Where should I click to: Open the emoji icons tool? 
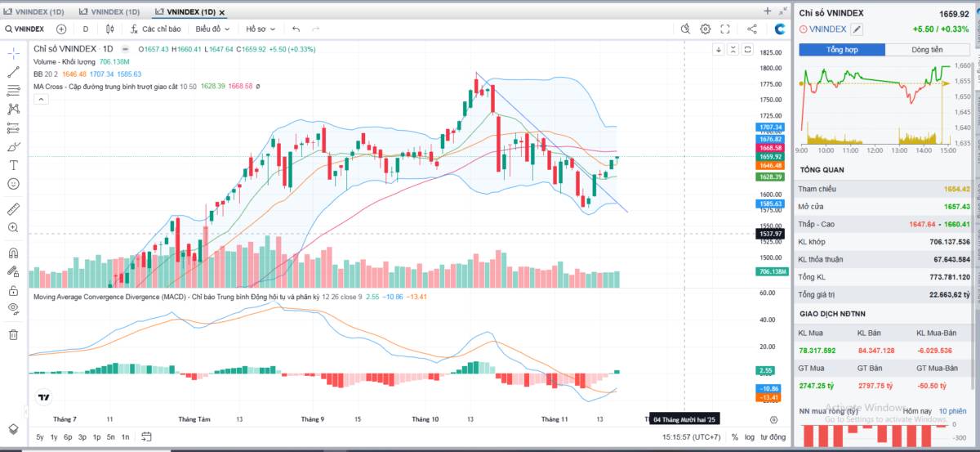[x=13, y=184]
